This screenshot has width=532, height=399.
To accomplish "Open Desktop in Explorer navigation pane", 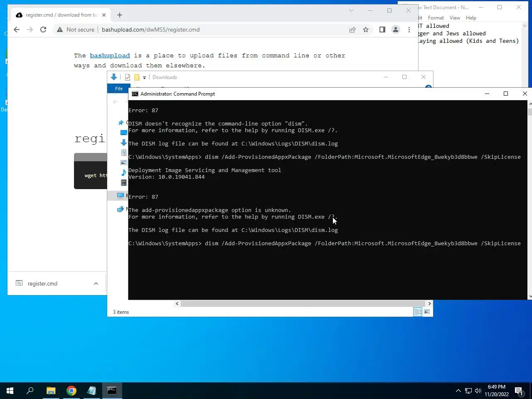I will click(123, 133).
